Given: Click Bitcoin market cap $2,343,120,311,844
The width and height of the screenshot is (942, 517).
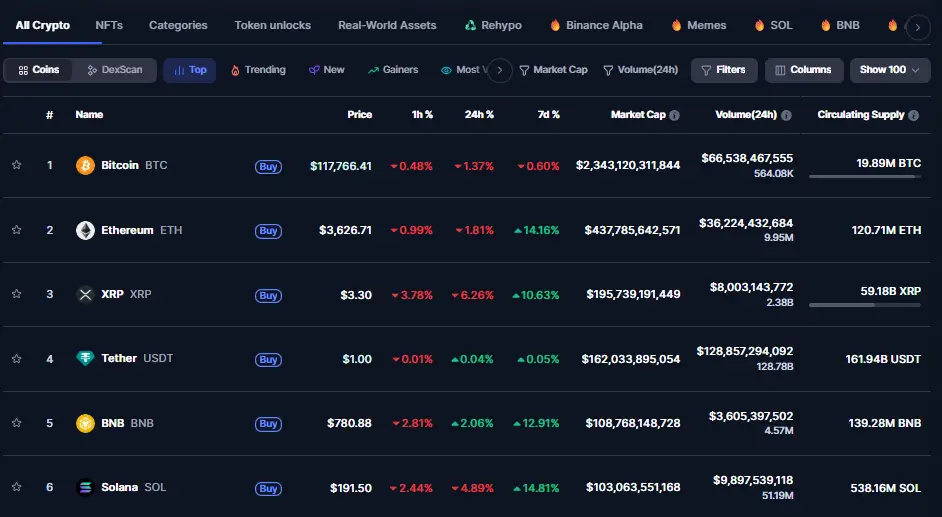Looking at the screenshot, I should (x=628, y=165).
